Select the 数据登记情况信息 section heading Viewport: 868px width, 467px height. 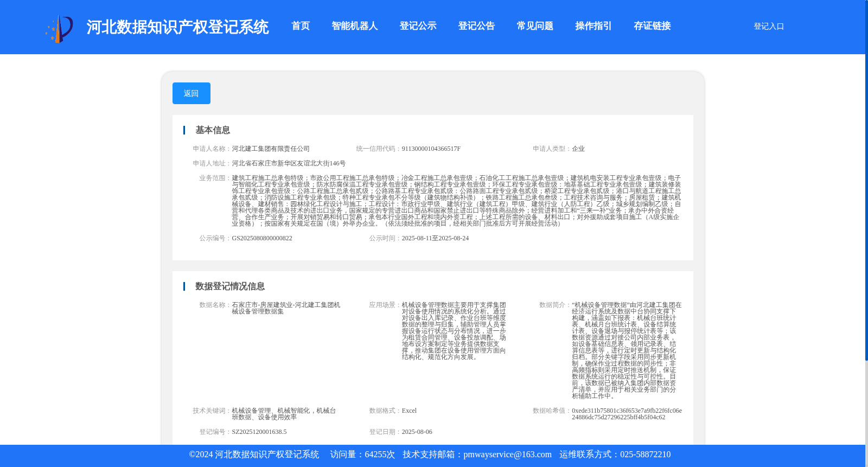(x=230, y=286)
